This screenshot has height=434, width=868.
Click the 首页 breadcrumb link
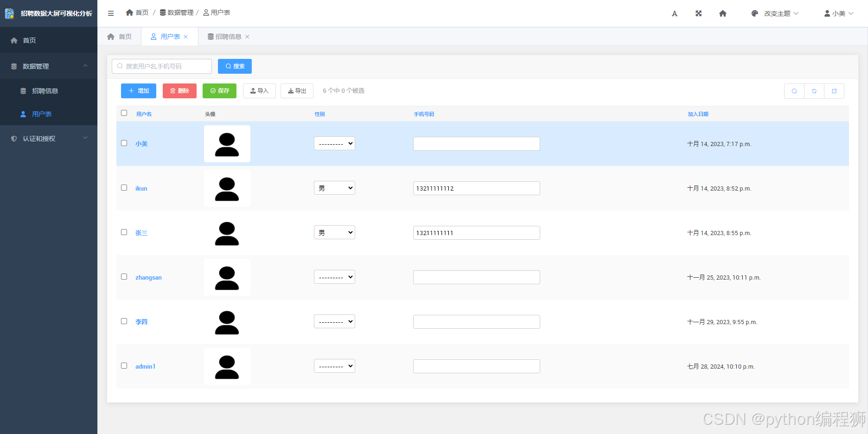click(x=137, y=13)
